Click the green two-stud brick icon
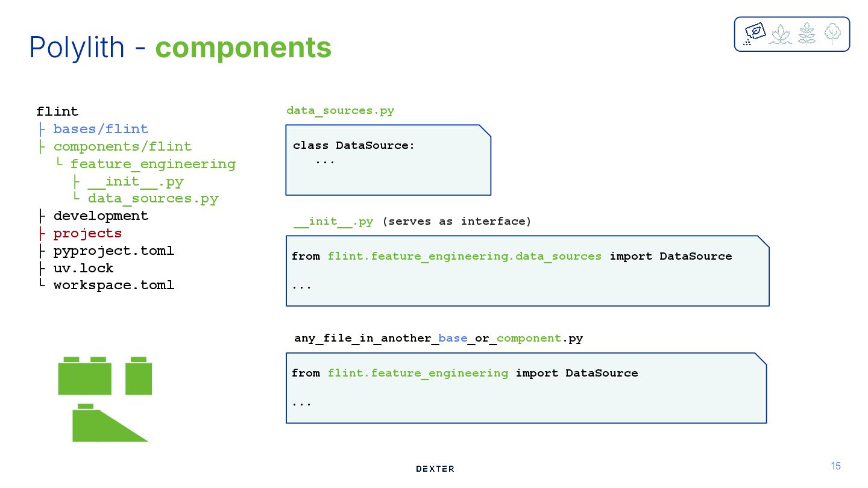This screenshot has height=488, width=868. [x=85, y=377]
